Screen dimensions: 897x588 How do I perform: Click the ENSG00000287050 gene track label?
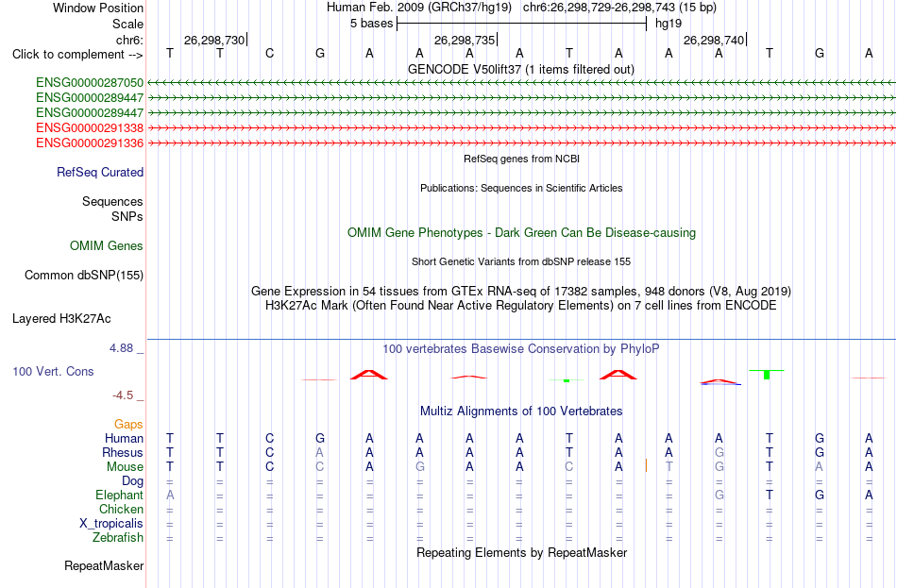point(90,83)
